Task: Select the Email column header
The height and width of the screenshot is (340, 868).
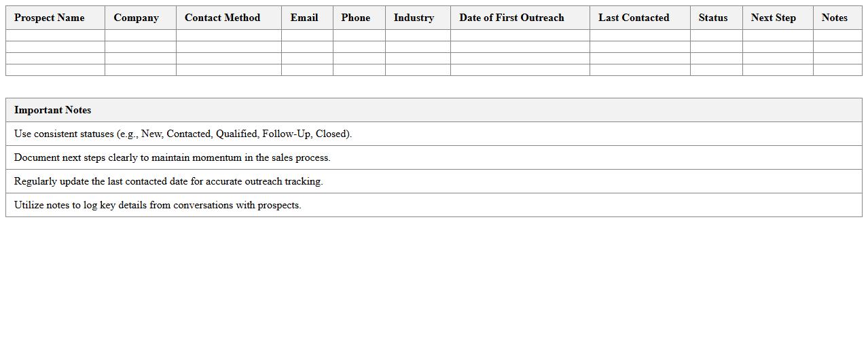Action: point(304,18)
